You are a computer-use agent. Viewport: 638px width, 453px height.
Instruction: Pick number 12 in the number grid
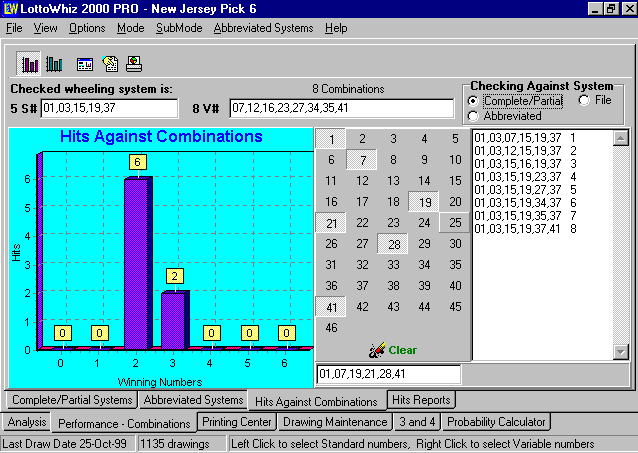coord(362,181)
